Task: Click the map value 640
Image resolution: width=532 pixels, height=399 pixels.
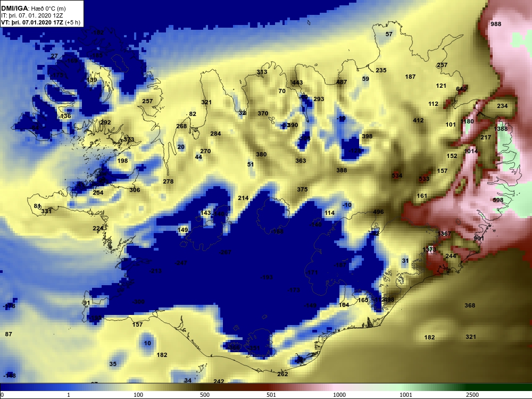Action: pos(461,89)
